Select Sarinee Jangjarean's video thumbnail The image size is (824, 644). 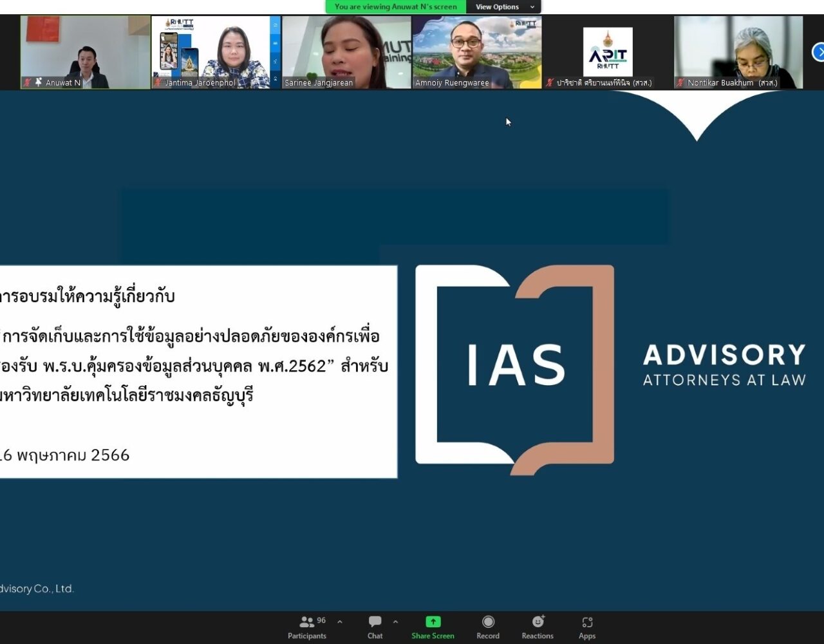pos(347,52)
